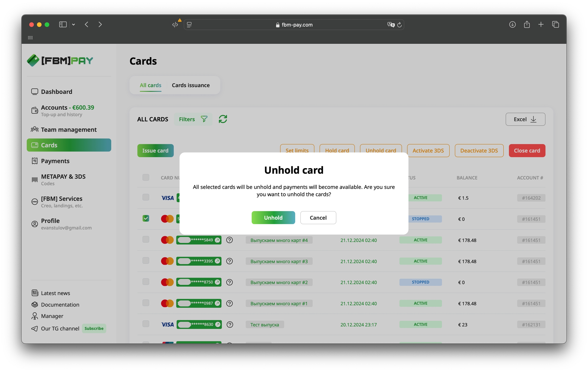Image resolution: width=588 pixels, height=372 pixels.
Task: Click the help icon beside card ending 5849
Action: pos(229,240)
